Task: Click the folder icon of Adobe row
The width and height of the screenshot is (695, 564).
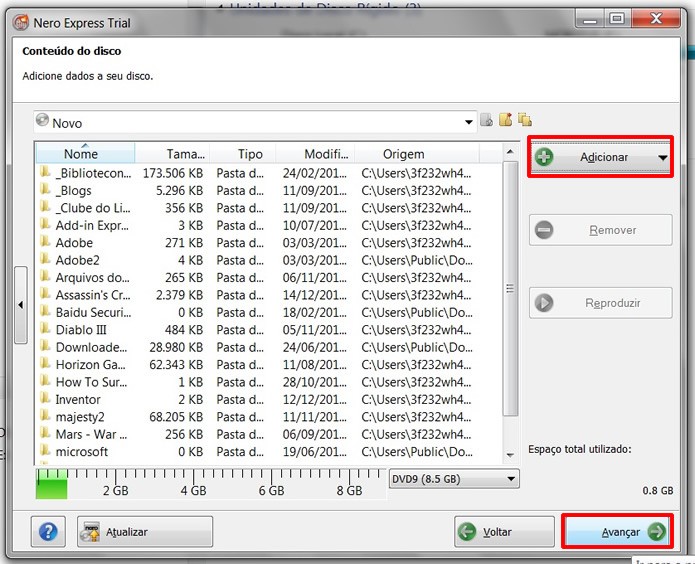Action: [45, 241]
